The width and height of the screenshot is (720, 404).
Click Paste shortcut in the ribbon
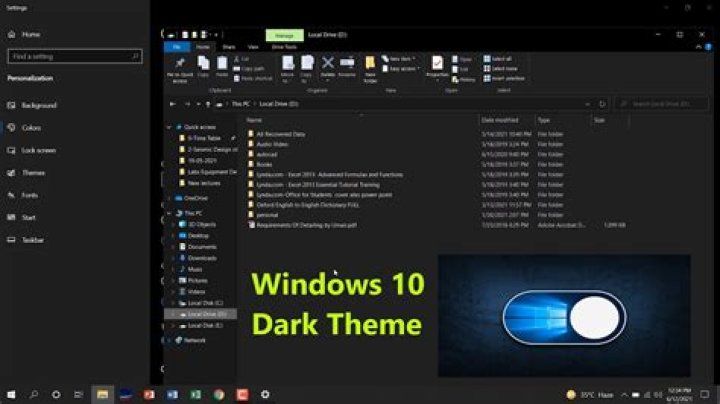[253, 79]
